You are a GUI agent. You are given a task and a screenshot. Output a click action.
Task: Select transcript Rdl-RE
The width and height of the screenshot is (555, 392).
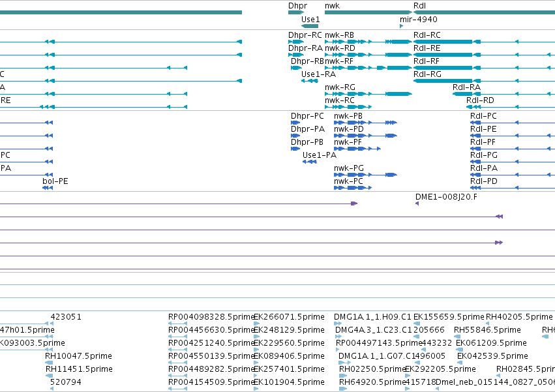pyautogui.click(x=484, y=55)
